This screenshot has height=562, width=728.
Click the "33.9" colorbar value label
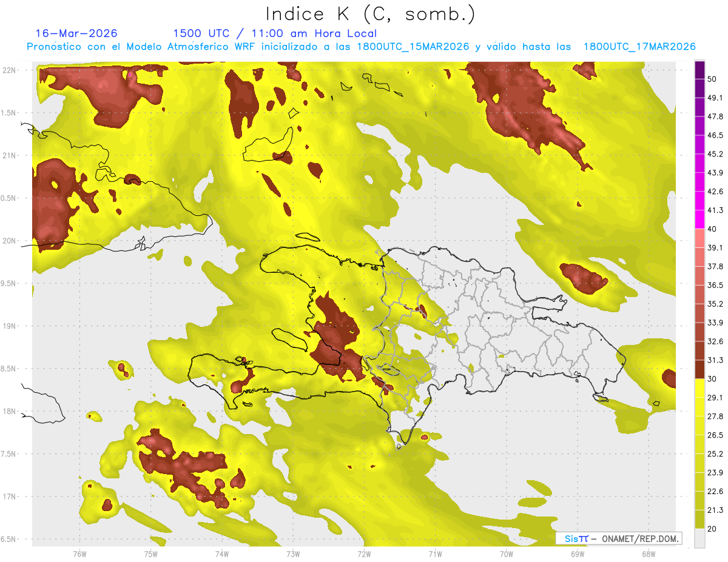716,323
